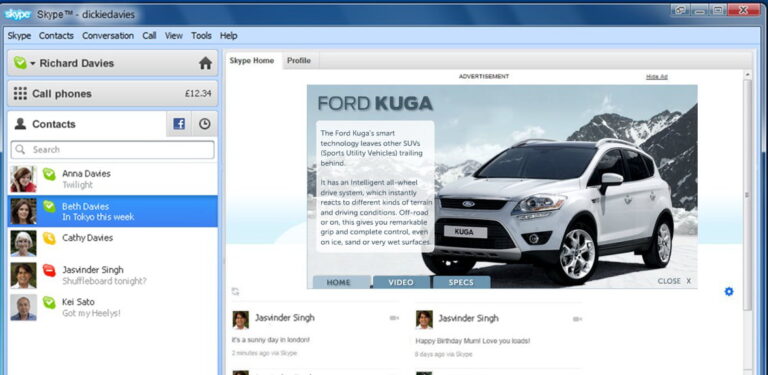Click the Hide Ad link

(x=657, y=77)
